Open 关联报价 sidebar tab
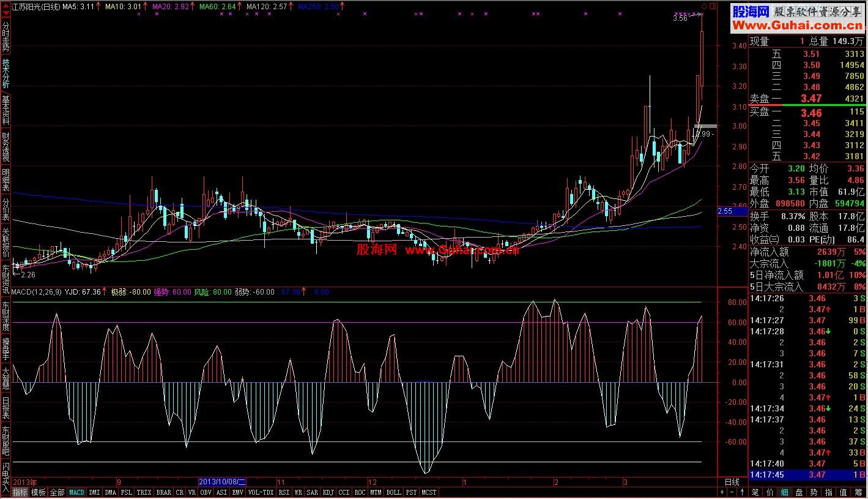Image resolution: width=868 pixels, height=499 pixels. point(6,243)
